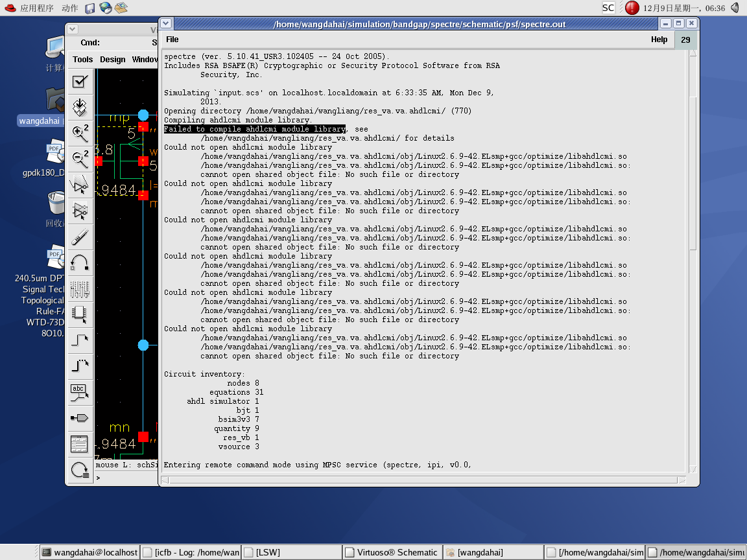Launch the email client icon in top panel
Image resolution: width=747 pixels, height=560 pixels.
[121, 8]
